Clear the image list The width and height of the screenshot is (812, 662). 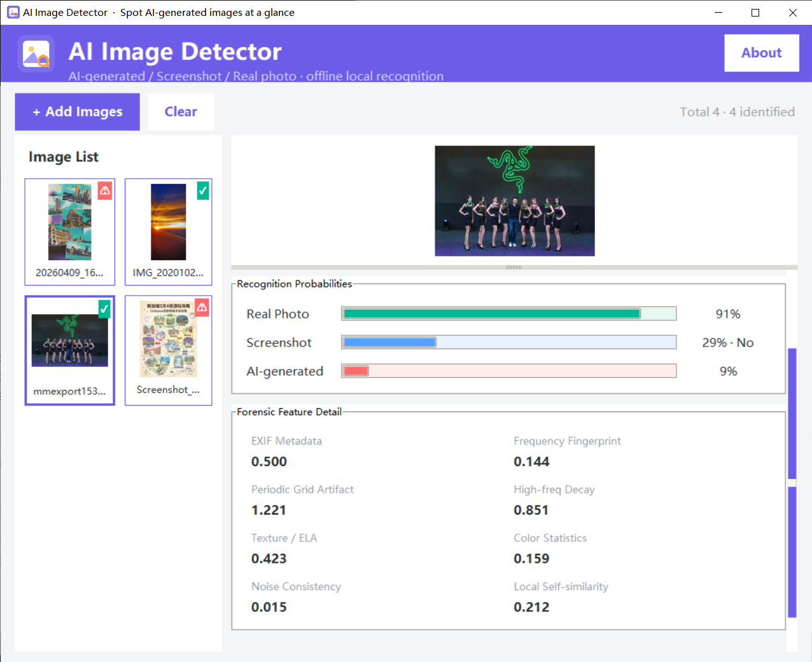181,112
